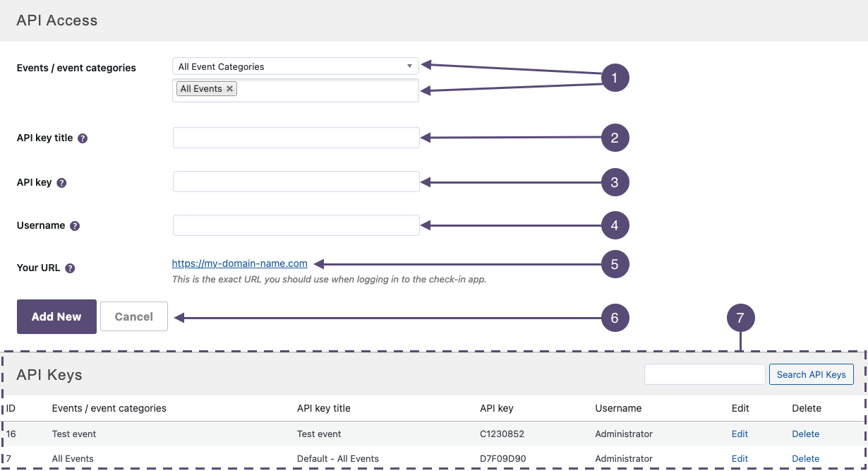The width and height of the screenshot is (868, 471).
Task: Click help icon next to API key title
Action: pyautogui.click(x=83, y=138)
